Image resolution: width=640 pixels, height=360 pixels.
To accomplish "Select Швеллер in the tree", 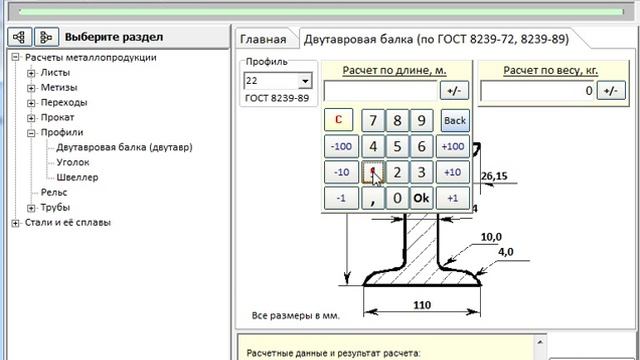I will pyautogui.click(x=77, y=178).
